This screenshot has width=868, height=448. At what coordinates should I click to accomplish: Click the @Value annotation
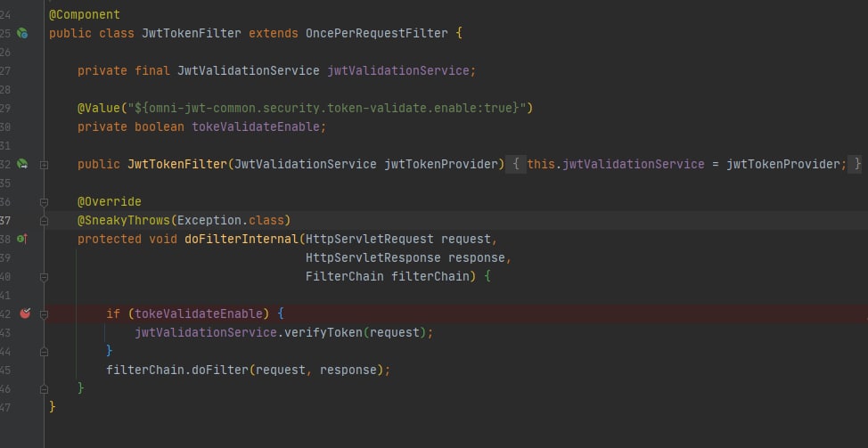pos(99,108)
